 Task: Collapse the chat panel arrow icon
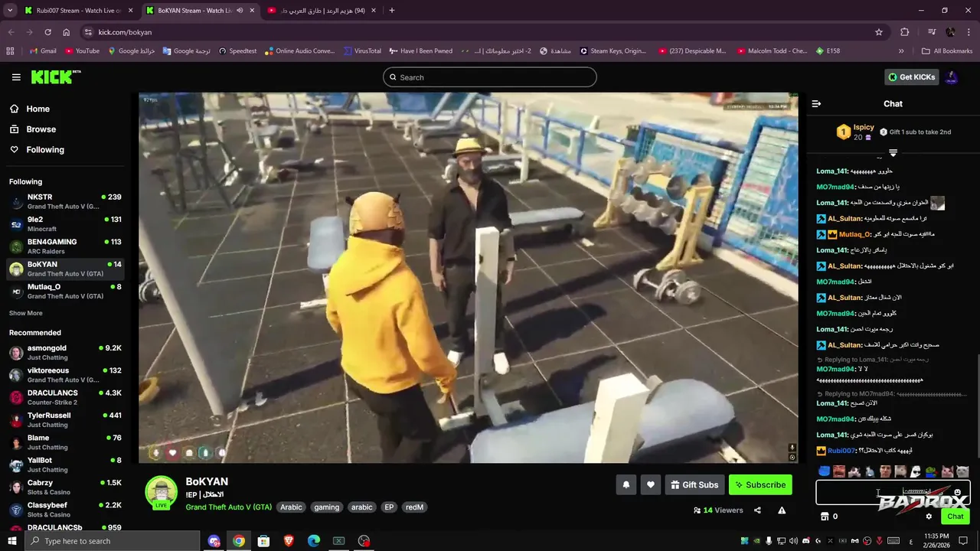coord(816,103)
